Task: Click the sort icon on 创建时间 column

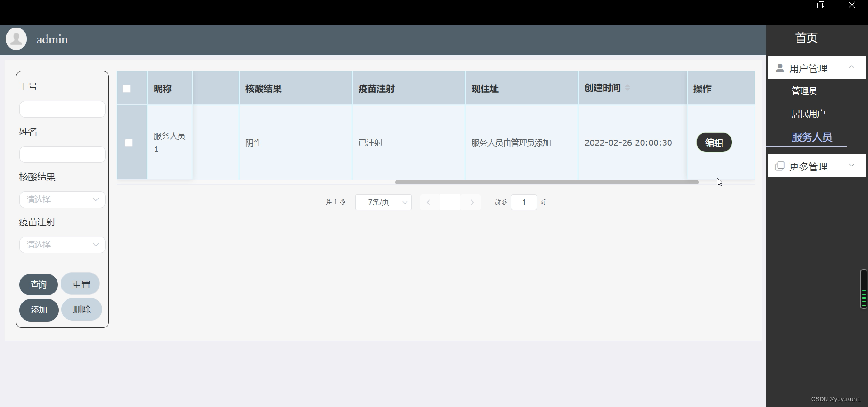Action: tap(628, 88)
